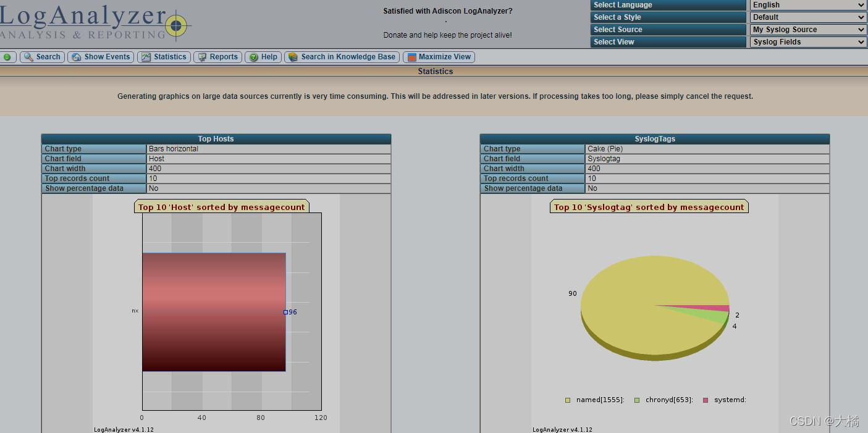Expand the Select a Style dropdown

tap(809, 17)
